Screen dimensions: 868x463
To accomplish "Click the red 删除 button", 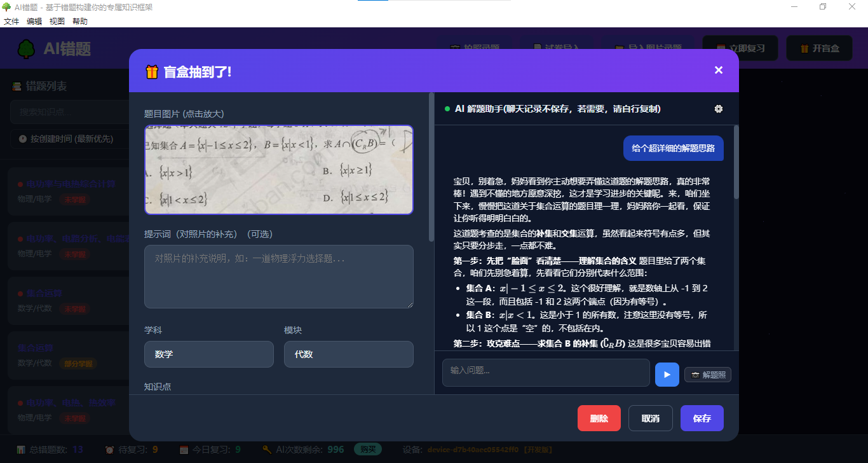I will point(599,418).
